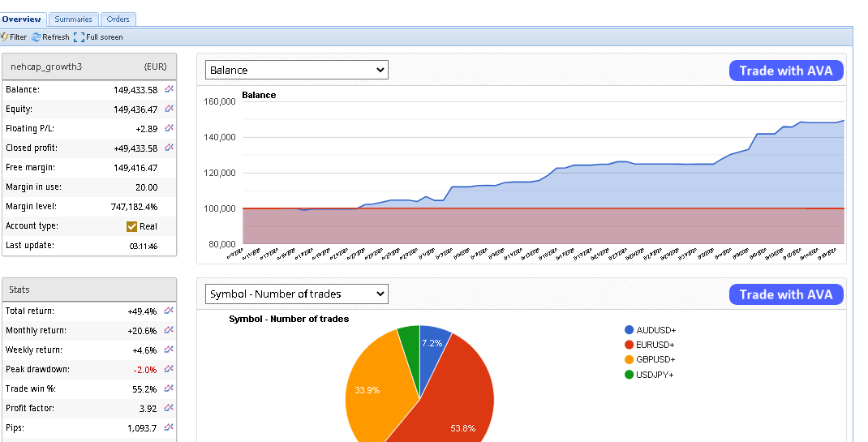This screenshot has width=868, height=442.
Task: Click the Real account type checkmark
Action: coord(131,226)
